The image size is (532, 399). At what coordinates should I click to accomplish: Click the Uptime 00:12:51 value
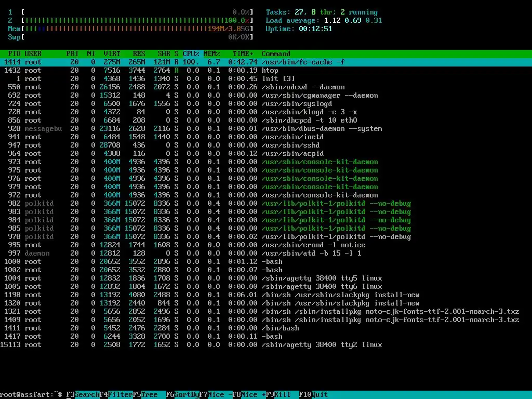315,29
